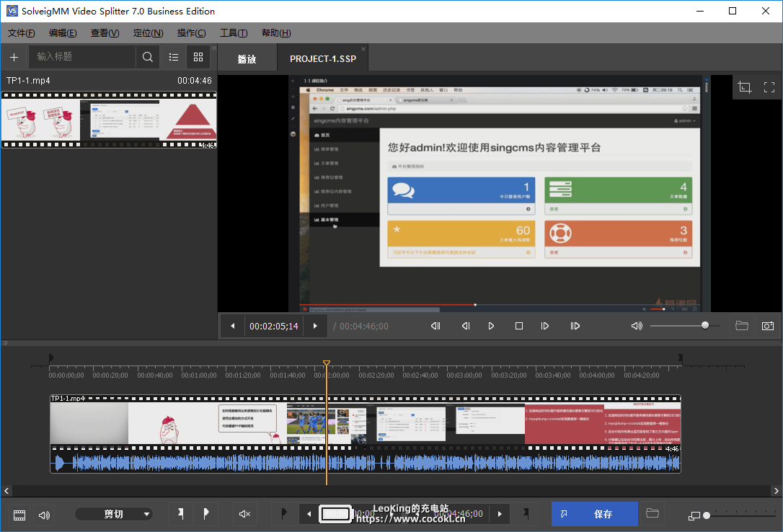The height and width of the screenshot is (532, 783).
Task: Collapse the media library panel with the chevron
Action: pyautogui.click(x=214, y=48)
